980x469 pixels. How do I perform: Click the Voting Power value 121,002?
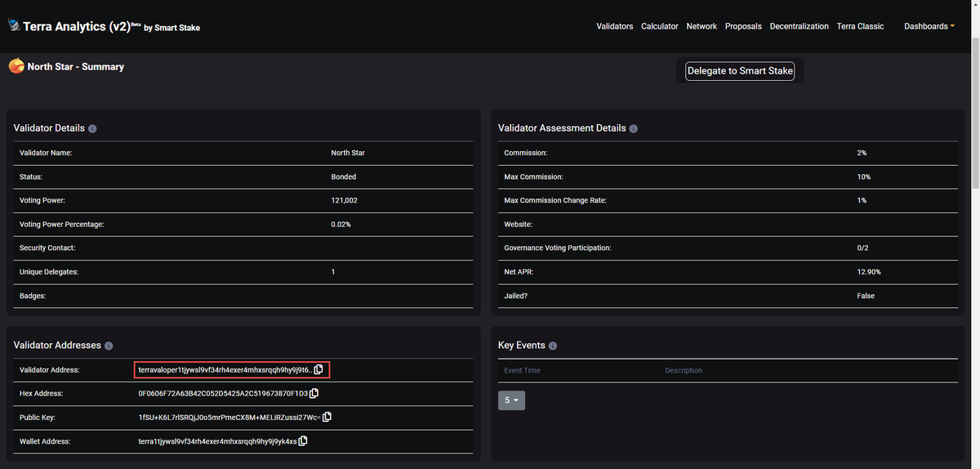(x=344, y=200)
